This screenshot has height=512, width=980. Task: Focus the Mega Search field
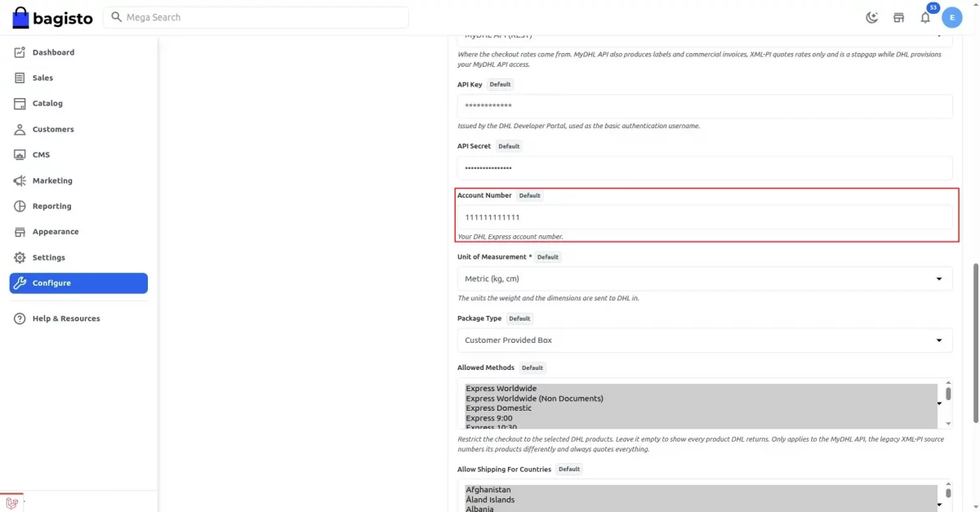click(x=256, y=17)
